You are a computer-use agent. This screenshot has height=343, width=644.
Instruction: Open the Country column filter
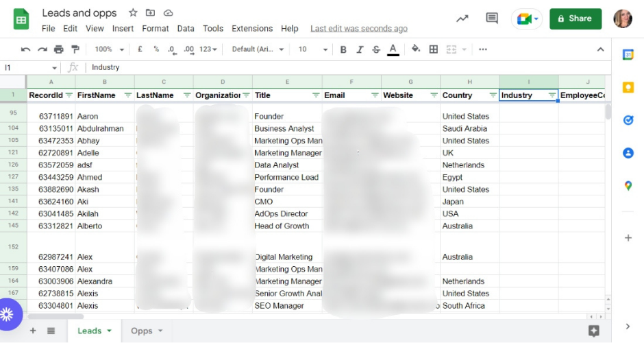click(x=493, y=95)
